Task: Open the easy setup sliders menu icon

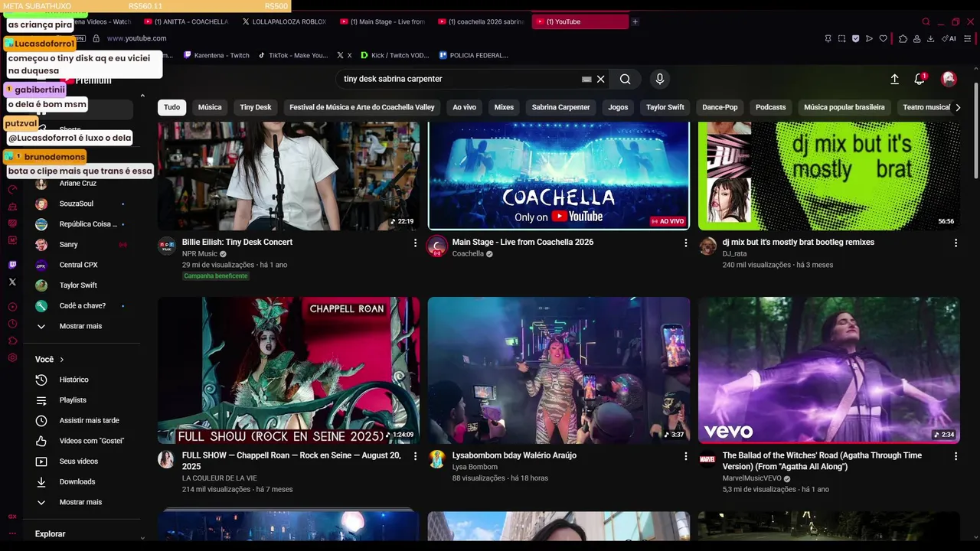Action: click(x=969, y=38)
